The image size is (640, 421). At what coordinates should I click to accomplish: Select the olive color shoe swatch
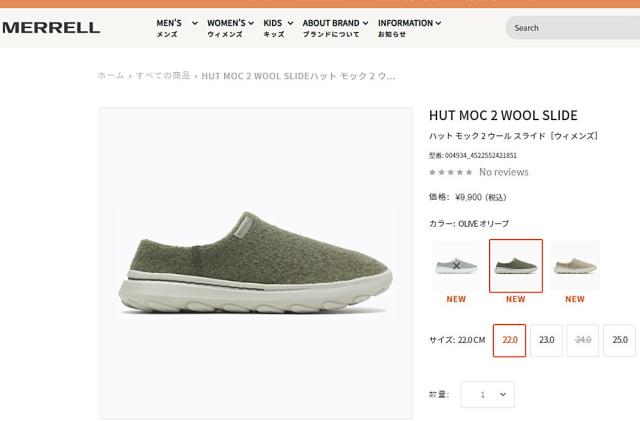[x=516, y=266]
